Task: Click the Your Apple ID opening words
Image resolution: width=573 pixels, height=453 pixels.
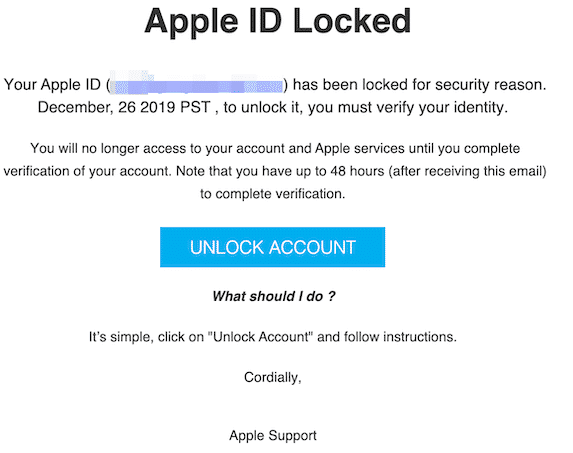Action: coord(52,85)
